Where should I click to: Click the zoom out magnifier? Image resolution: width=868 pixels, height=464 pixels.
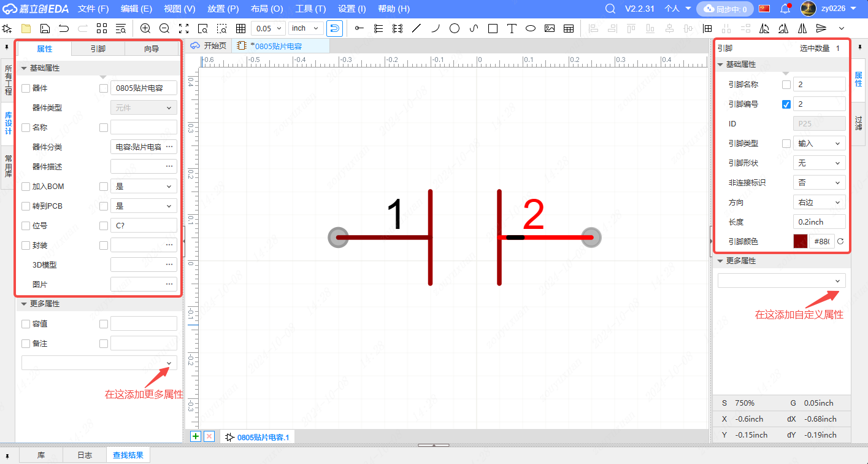(164, 29)
